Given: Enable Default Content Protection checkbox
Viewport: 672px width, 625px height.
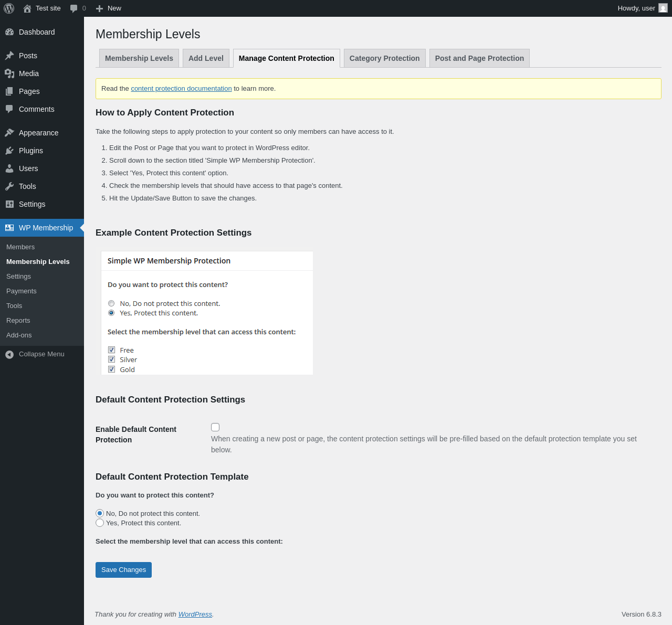Looking at the screenshot, I should pos(215,427).
